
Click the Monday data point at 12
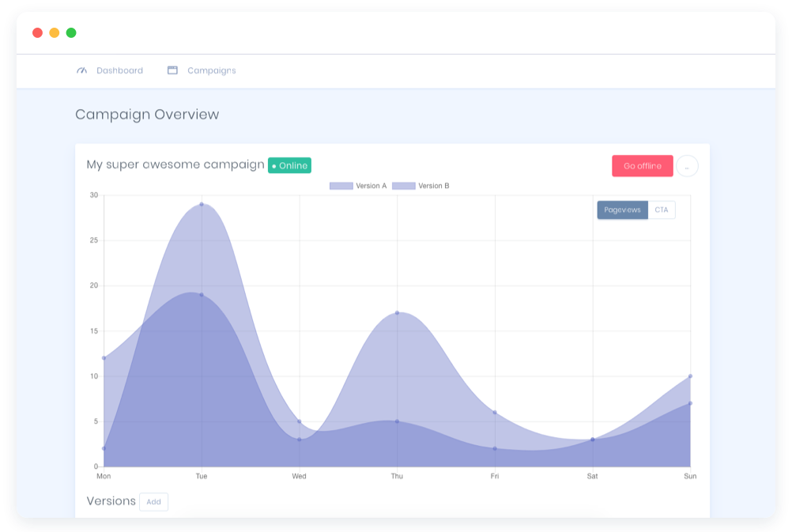click(104, 358)
